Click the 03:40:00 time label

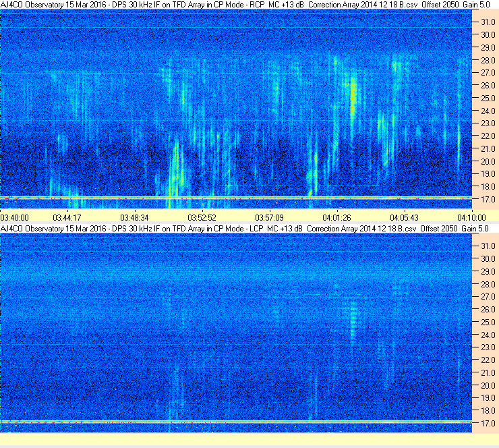click(15, 218)
